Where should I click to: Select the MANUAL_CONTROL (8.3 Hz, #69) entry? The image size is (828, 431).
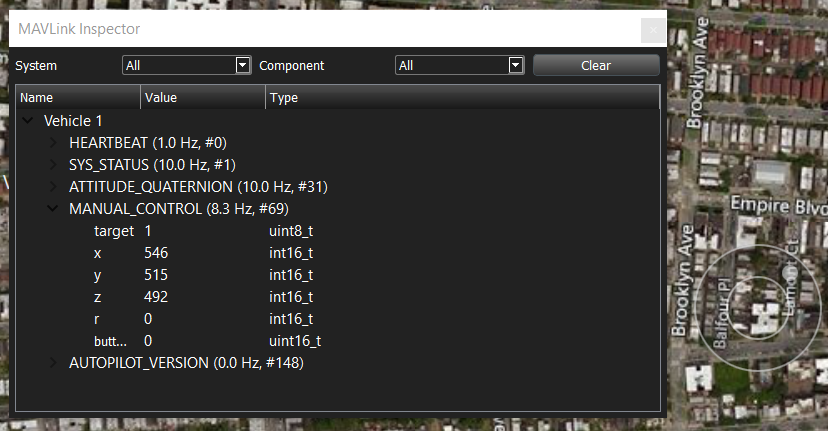click(179, 209)
